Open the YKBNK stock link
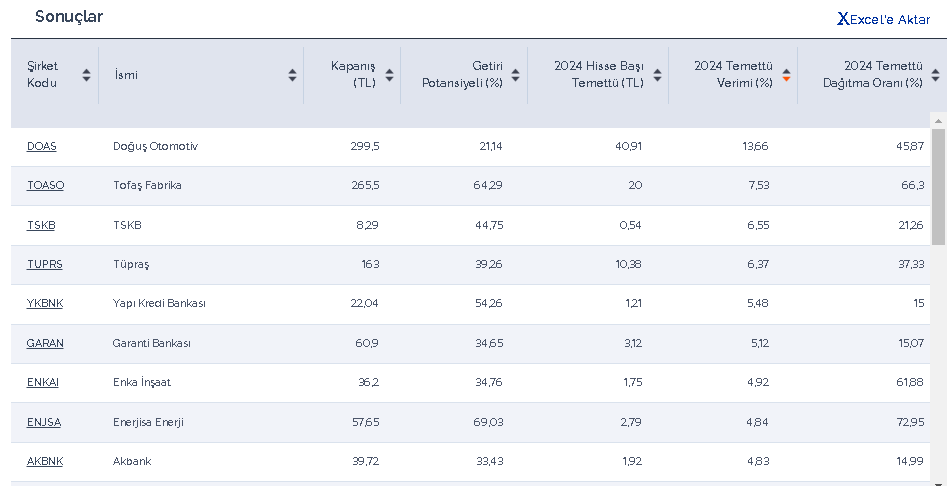951x486 pixels. [45, 303]
